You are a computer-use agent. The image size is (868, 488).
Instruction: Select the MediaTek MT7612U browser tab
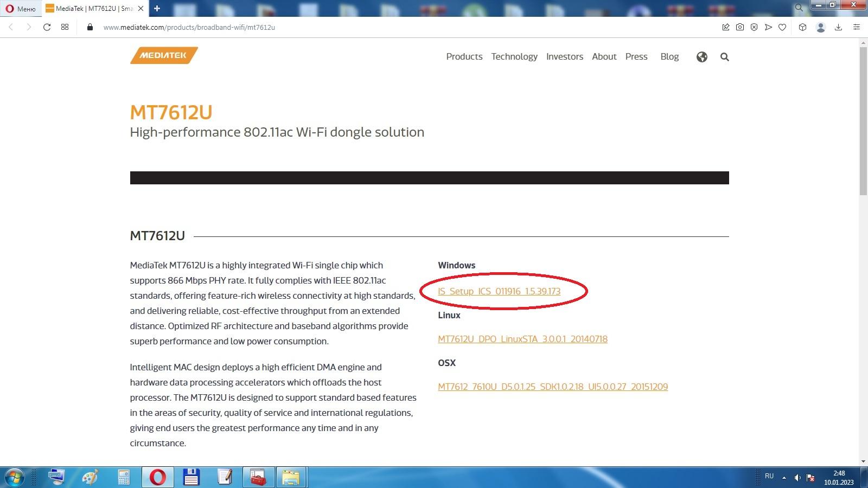(94, 9)
